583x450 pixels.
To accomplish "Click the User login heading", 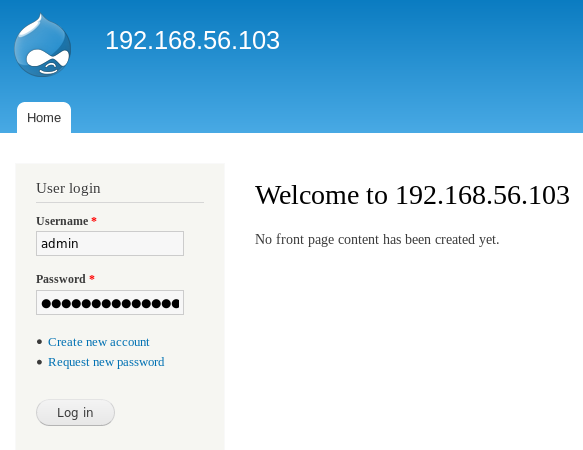I will click(x=68, y=188).
